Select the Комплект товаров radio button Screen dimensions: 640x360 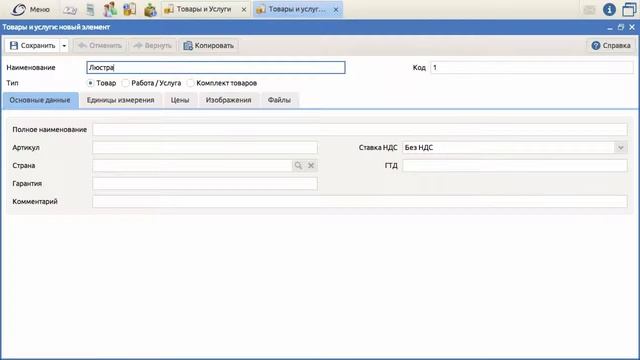[191, 83]
